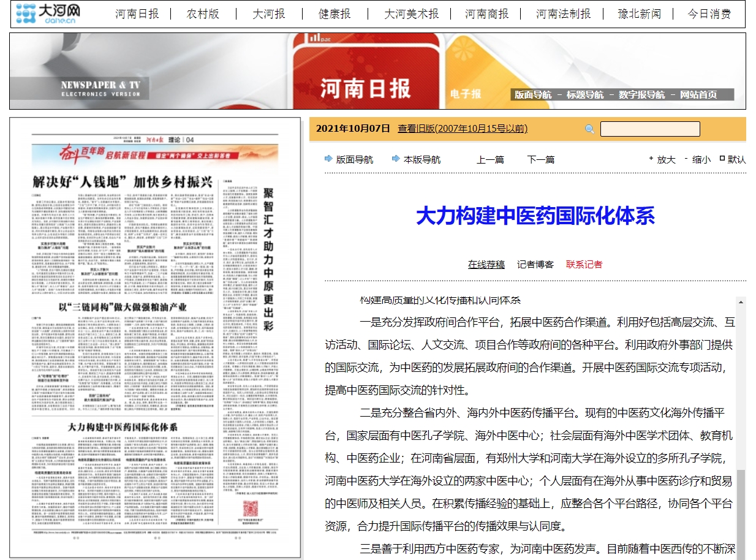This screenshot has width=756, height=560.
Task: Click the 大河网 dahe.cn logo
Action: click(47, 13)
